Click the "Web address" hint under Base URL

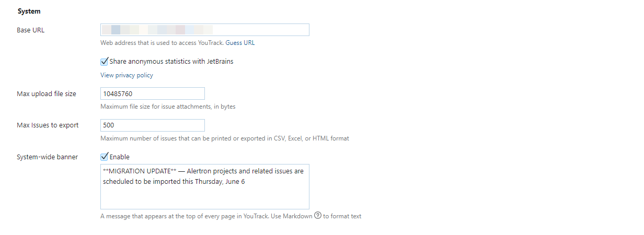[x=162, y=43]
